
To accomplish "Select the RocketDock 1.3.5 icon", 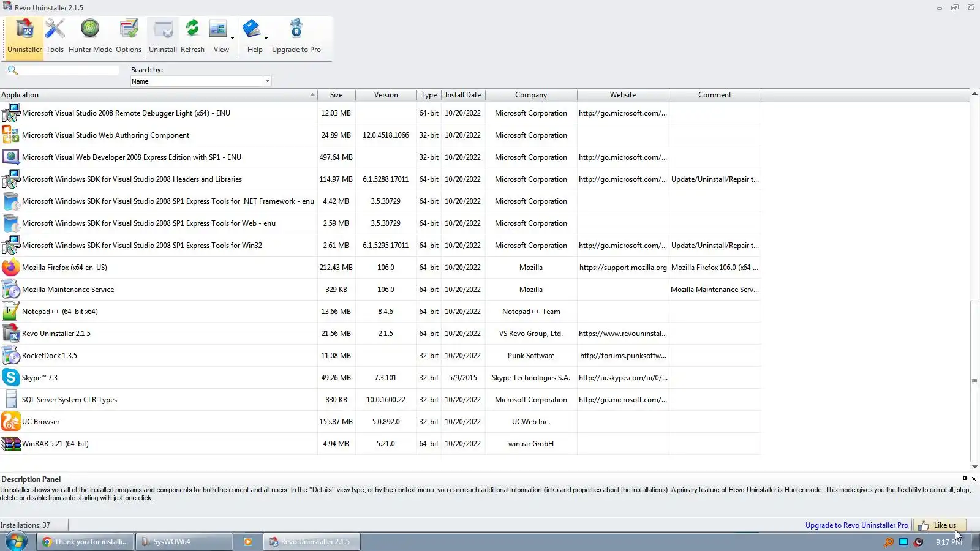I will pyautogui.click(x=11, y=356).
